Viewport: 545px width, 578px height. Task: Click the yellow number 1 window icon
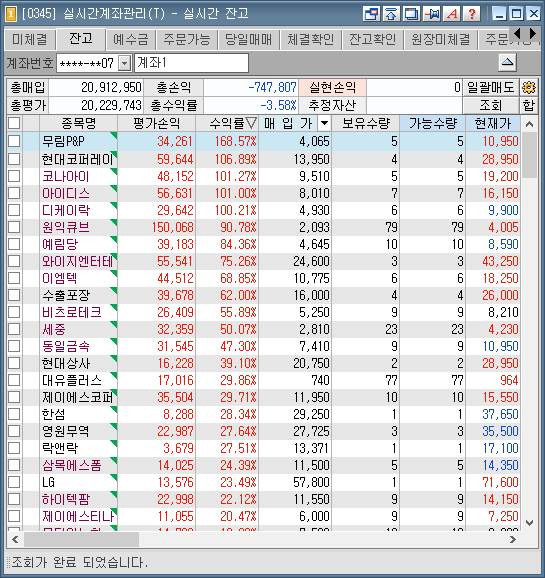click(11, 14)
